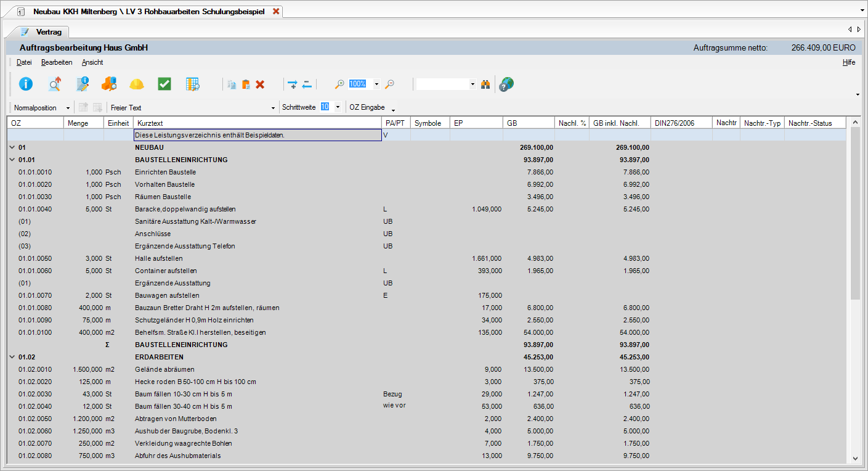Viewport: 868px width, 471px height.
Task: Click the Paste clipboard icon
Action: (246, 84)
